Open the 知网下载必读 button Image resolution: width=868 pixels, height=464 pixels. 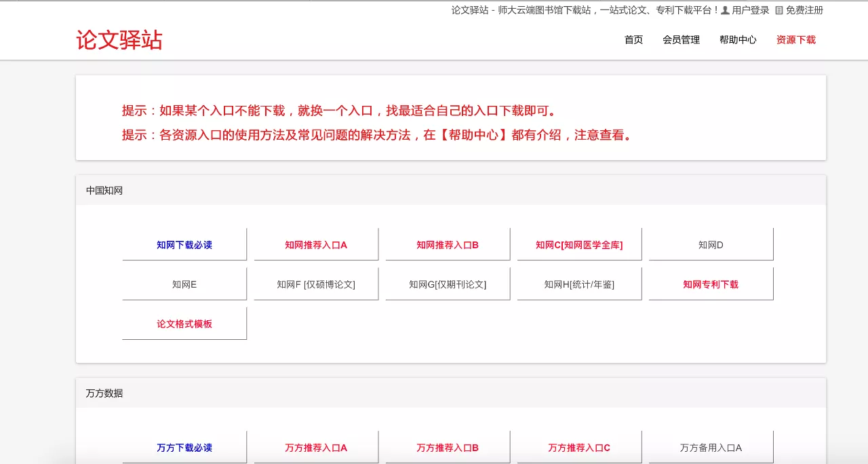click(x=184, y=244)
